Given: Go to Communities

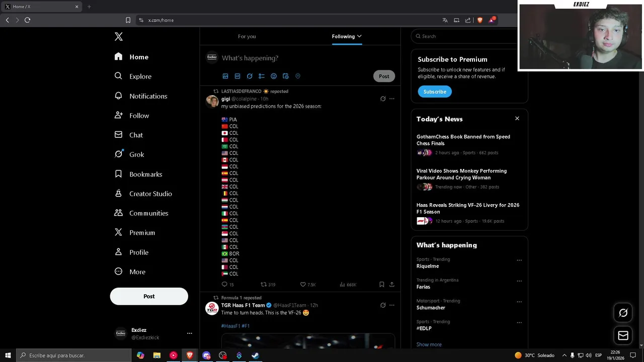Looking at the screenshot, I should (x=141, y=213).
